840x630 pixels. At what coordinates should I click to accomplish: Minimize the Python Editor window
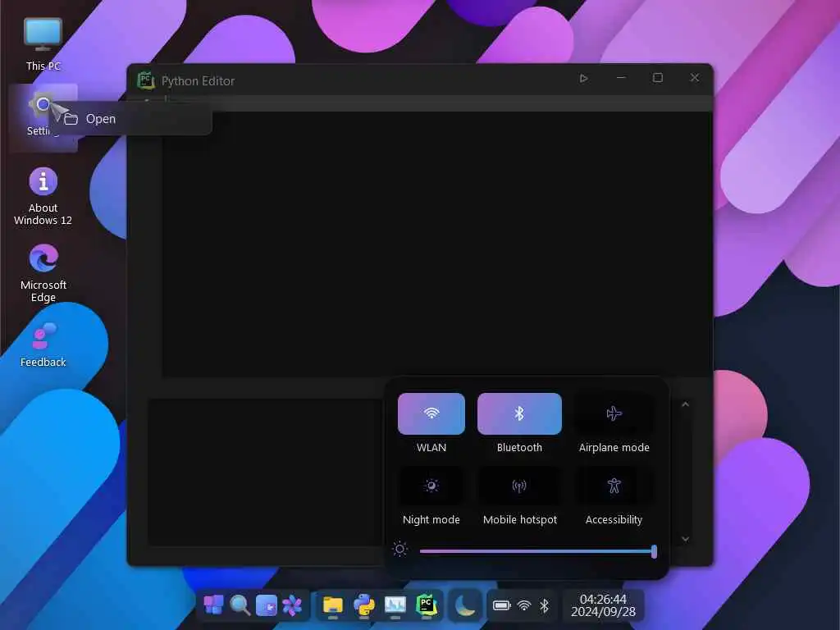tap(621, 78)
